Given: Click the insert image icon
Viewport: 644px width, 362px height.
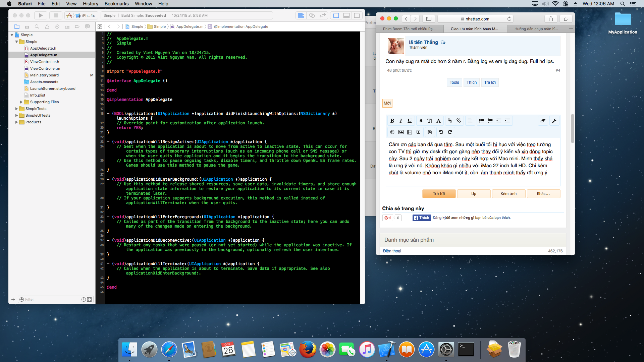Looking at the screenshot, I should tap(401, 132).
